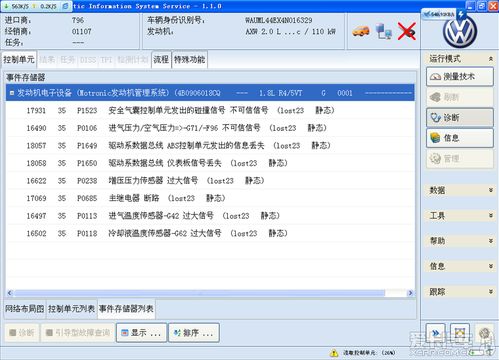Open the 信息 mode button under 运行模式
The height and width of the screenshot is (360, 499).
460,138
